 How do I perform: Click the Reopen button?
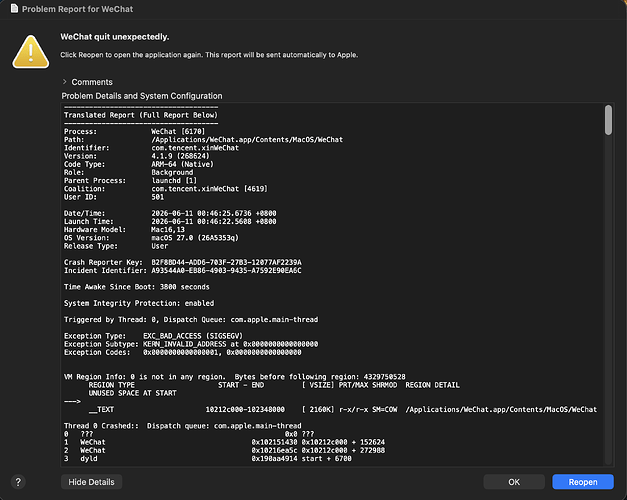click(583, 482)
